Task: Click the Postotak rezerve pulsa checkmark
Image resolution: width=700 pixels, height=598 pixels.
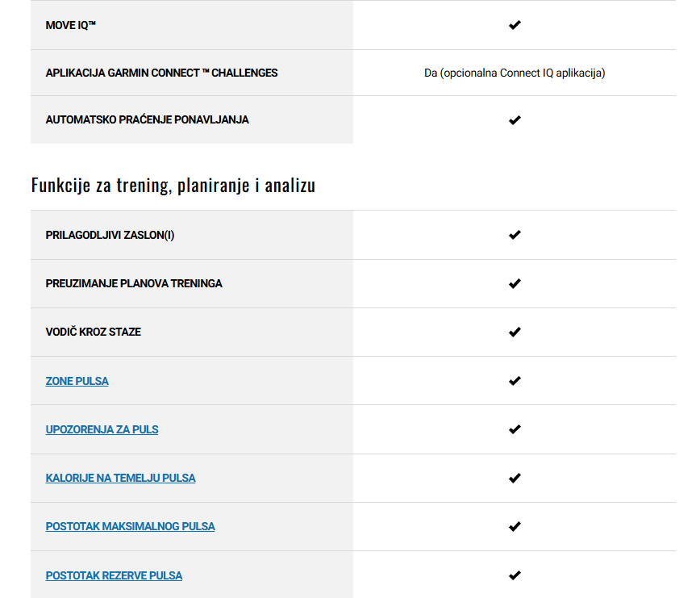Action: 515,575
